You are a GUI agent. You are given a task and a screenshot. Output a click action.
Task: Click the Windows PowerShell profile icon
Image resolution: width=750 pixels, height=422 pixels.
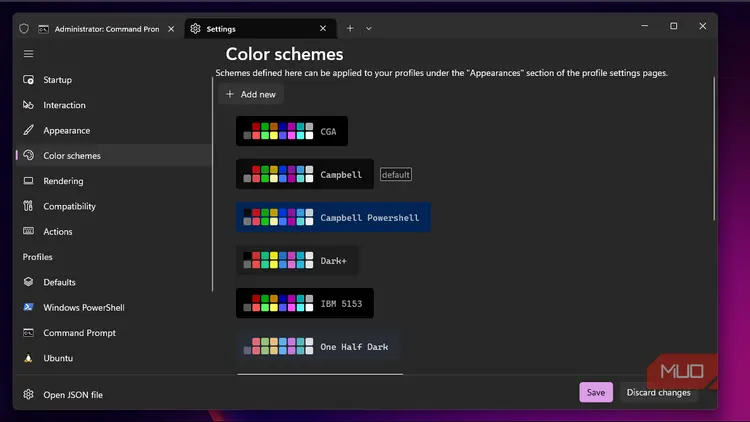point(28,307)
